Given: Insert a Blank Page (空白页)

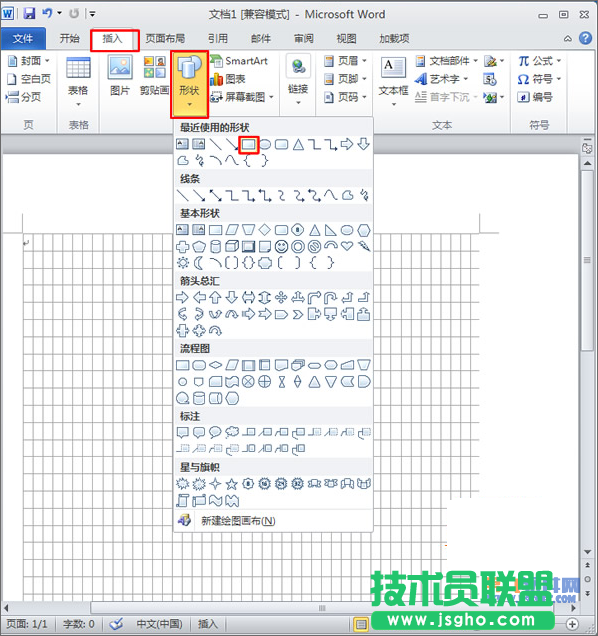Looking at the screenshot, I should point(29,79).
